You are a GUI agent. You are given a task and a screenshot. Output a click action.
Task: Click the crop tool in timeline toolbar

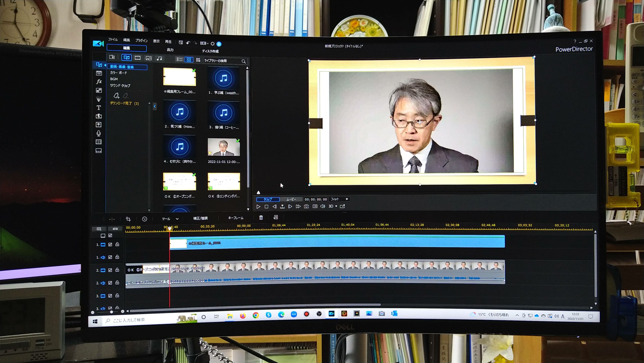(128, 219)
